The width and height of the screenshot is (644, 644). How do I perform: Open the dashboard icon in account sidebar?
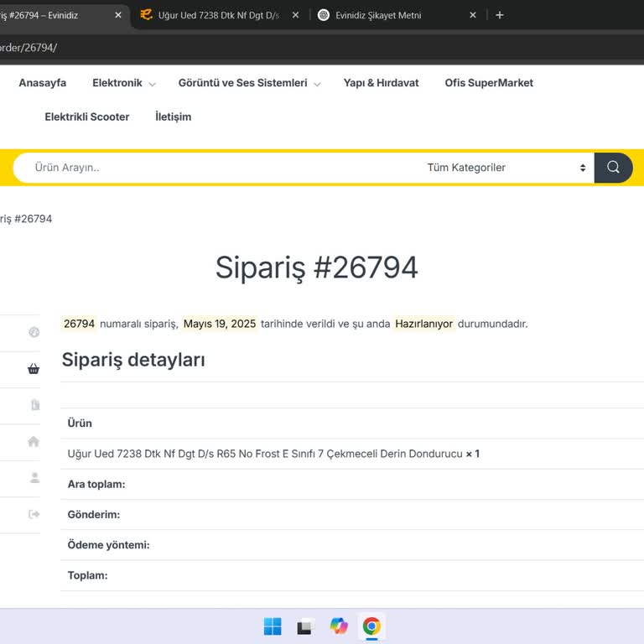click(x=34, y=332)
